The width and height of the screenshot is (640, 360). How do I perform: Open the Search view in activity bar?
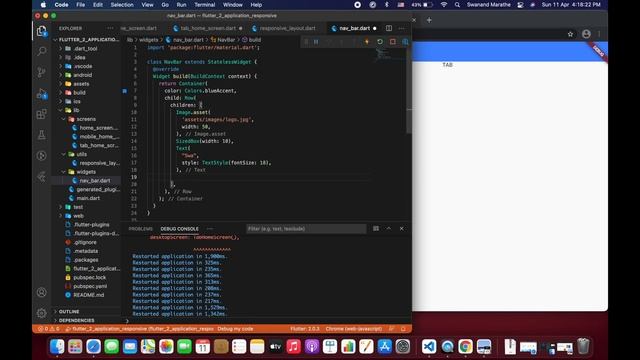tap(42, 51)
